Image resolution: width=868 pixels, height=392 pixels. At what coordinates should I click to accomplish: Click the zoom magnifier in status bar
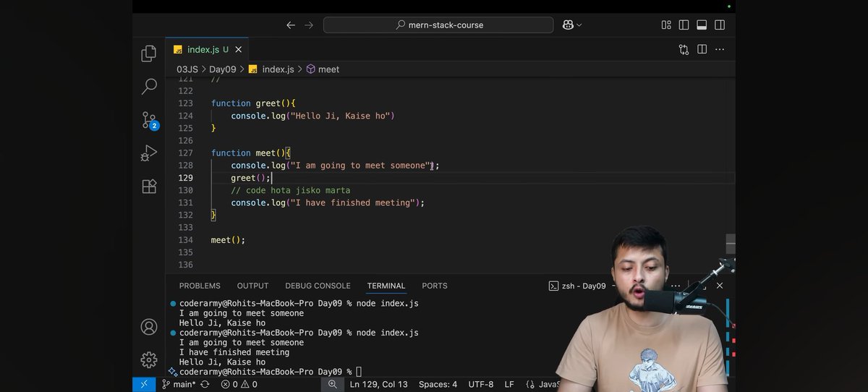click(332, 384)
